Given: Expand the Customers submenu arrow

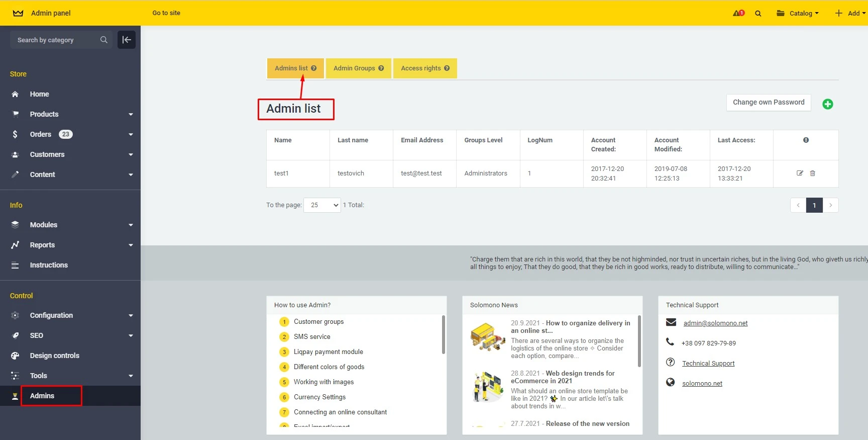Looking at the screenshot, I should tap(131, 155).
